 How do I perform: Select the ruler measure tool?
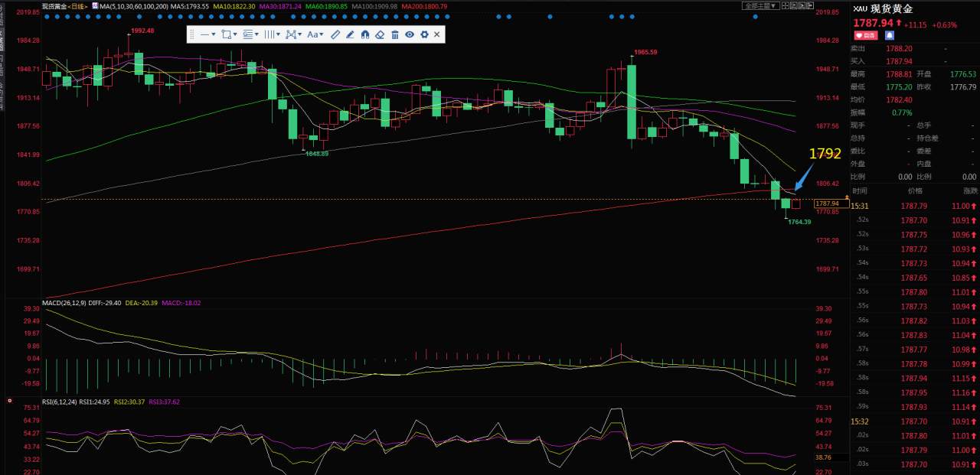click(x=335, y=34)
